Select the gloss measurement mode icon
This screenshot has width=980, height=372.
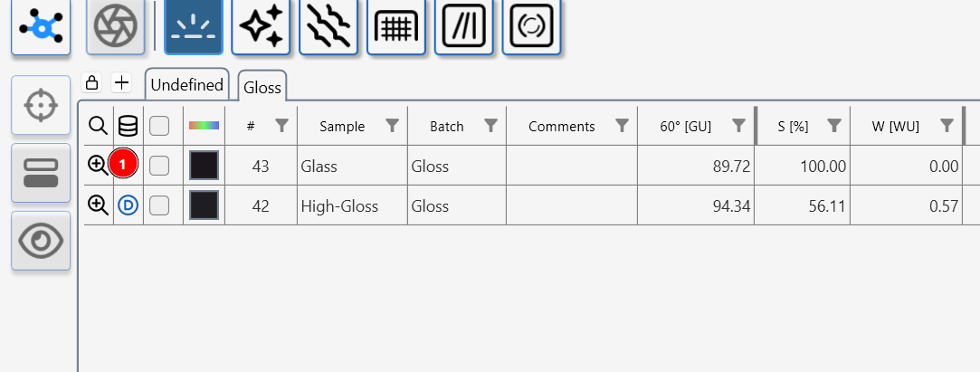tap(194, 26)
